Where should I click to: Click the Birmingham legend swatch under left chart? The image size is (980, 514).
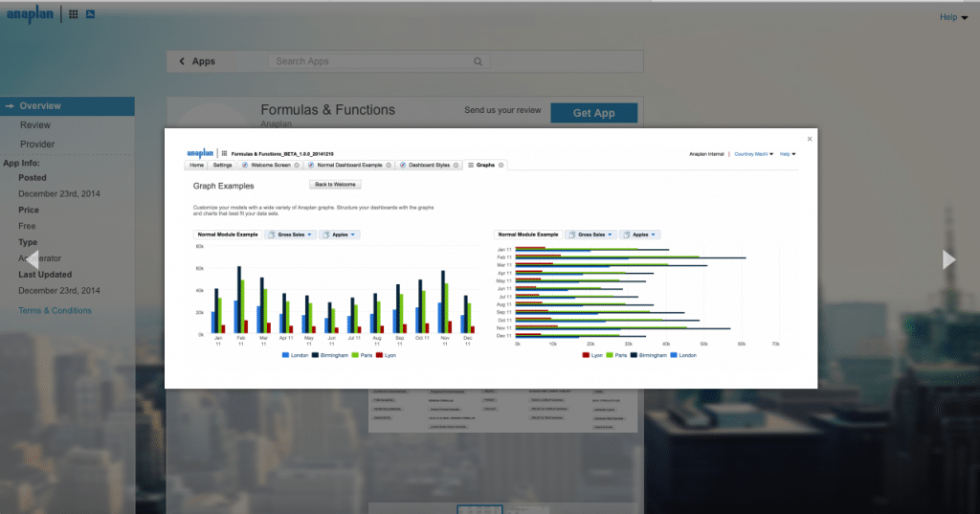(316, 355)
